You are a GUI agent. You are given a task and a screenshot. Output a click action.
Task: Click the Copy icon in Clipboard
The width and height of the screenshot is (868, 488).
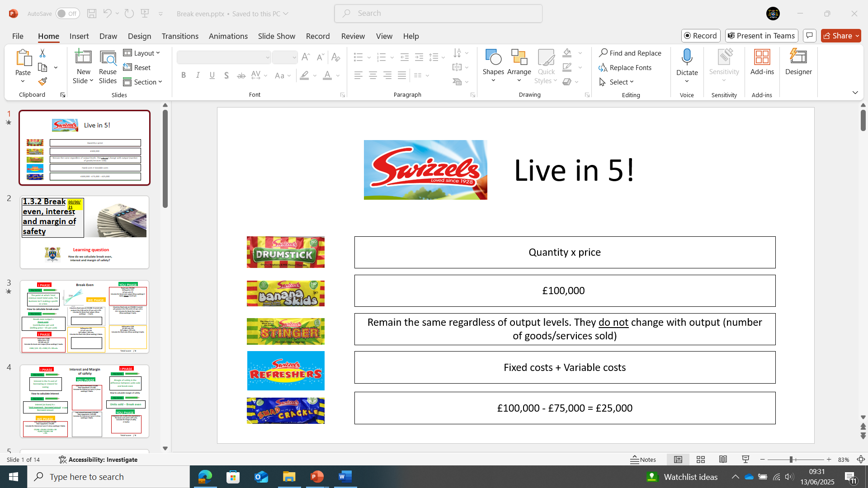(42, 68)
